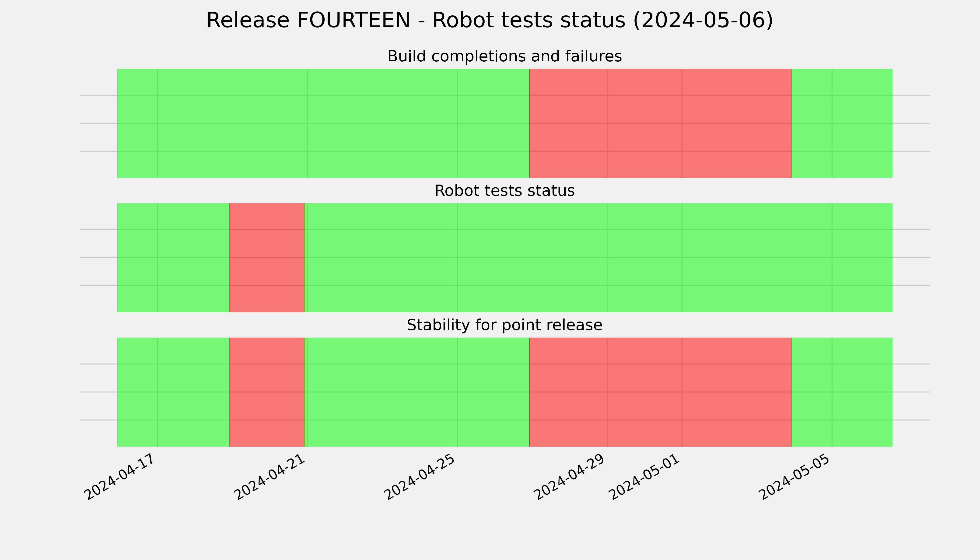Click the wide red block in Stability panel
Image resolution: width=980 pixels, height=560 pixels.
pyautogui.click(x=660, y=392)
